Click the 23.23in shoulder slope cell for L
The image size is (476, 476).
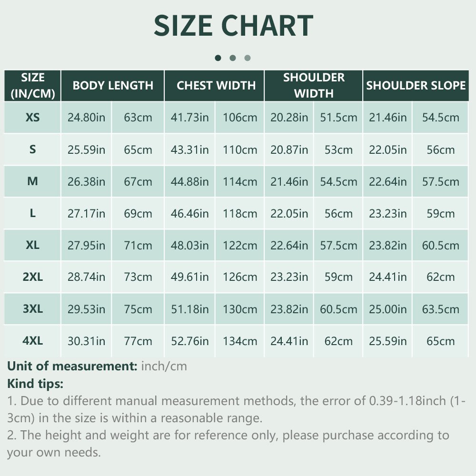pos(387,213)
